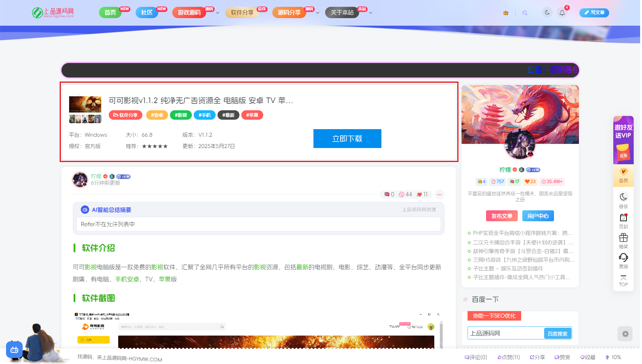Expand the 源码分享 dropdown arrow
This screenshot has height=364, width=642.
coord(318,13)
